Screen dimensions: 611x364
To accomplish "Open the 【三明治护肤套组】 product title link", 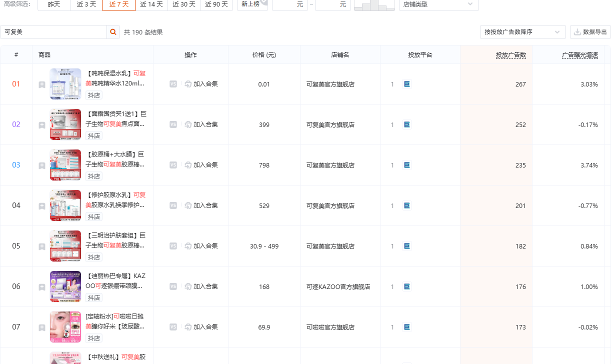I will click(116, 240).
